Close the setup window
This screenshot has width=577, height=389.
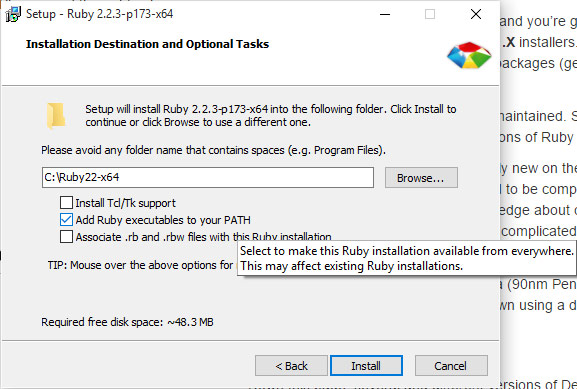click(x=476, y=14)
